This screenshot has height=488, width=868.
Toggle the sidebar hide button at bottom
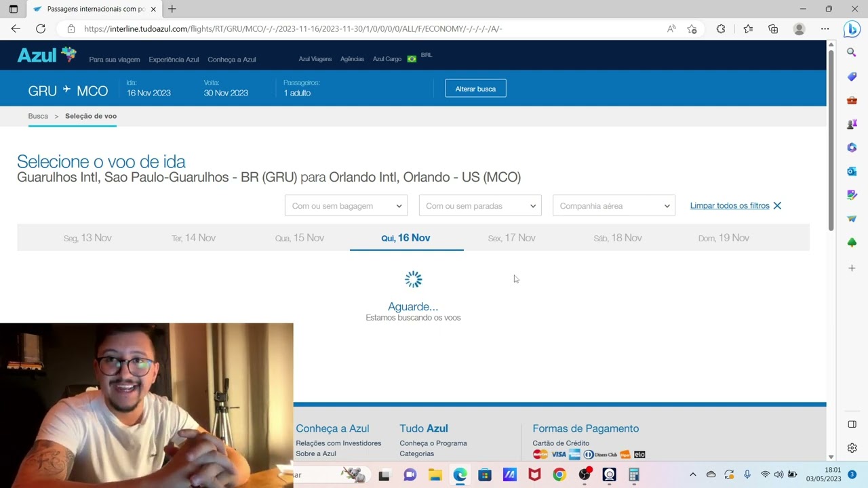pos(852,424)
